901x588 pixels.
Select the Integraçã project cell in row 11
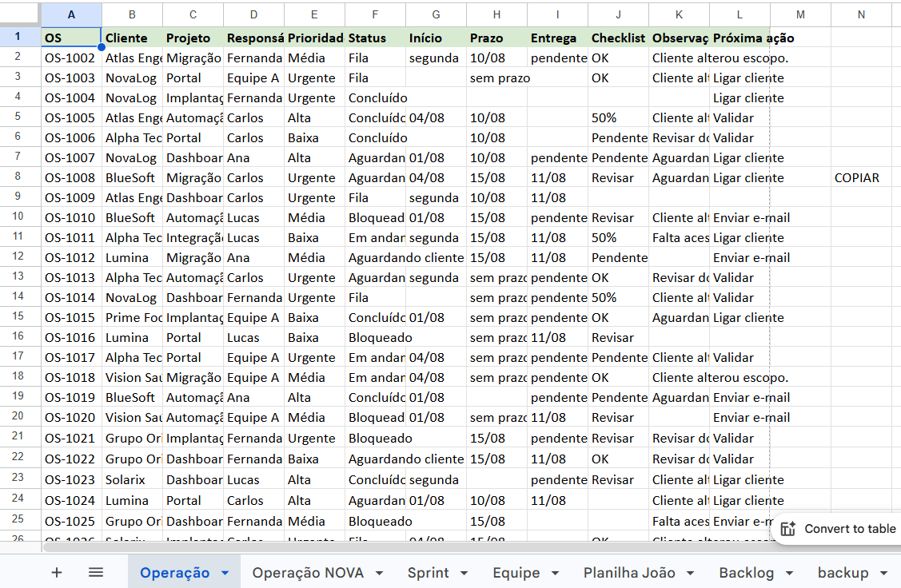193,238
